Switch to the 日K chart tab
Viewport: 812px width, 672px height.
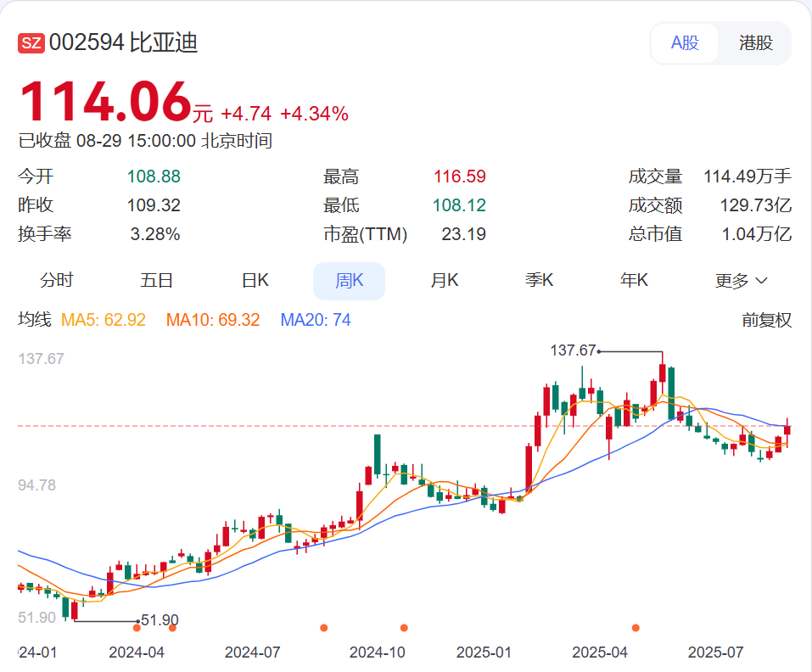[x=255, y=281]
